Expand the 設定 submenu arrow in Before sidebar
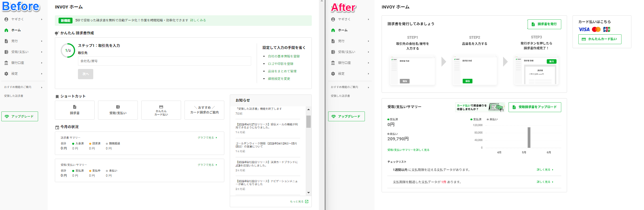 [42, 74]
